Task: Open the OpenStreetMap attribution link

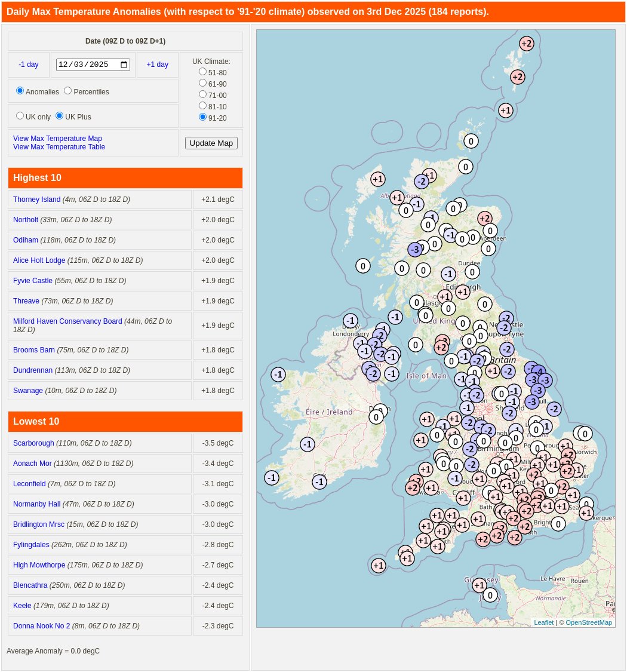Action: tap(589, 622)
